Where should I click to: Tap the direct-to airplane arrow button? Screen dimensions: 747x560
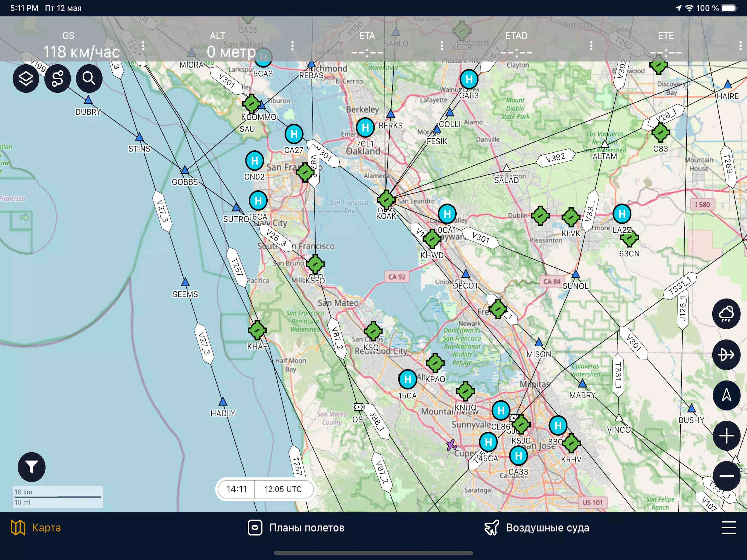pos(726,355)
